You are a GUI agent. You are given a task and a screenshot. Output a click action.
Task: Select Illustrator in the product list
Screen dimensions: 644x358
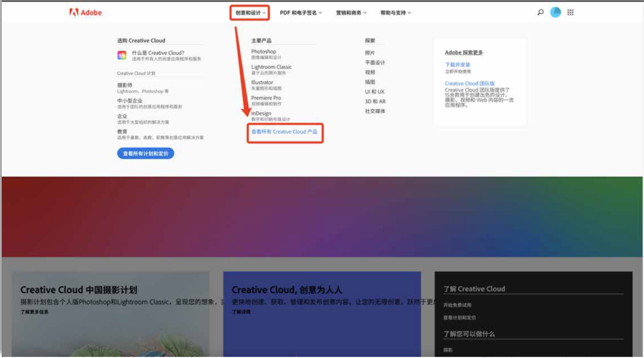(x=263, y=82)
